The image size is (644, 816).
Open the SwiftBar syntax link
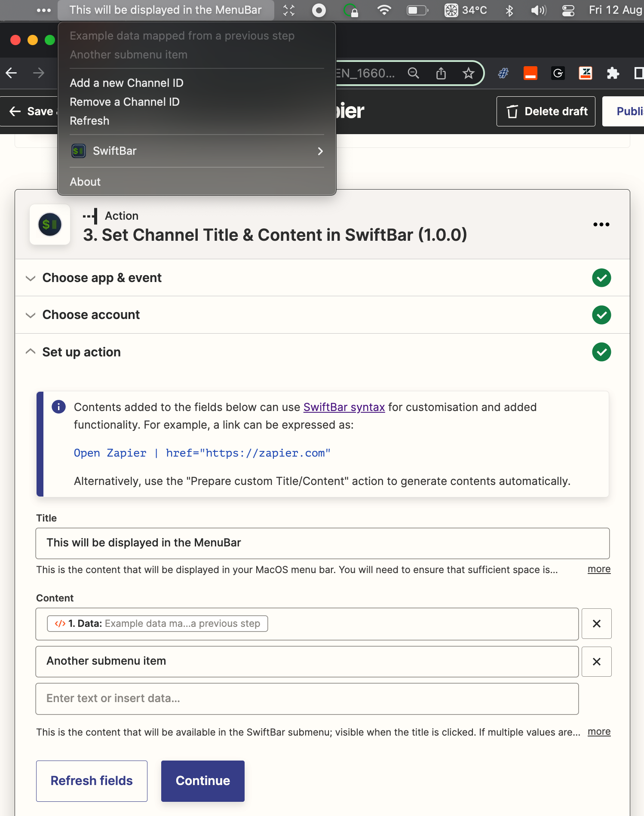[344, 407]
